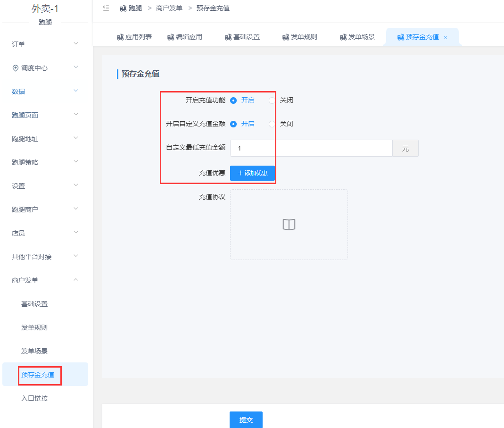Select 预存金充值 in the sidebar submenu

pos(45,375)
